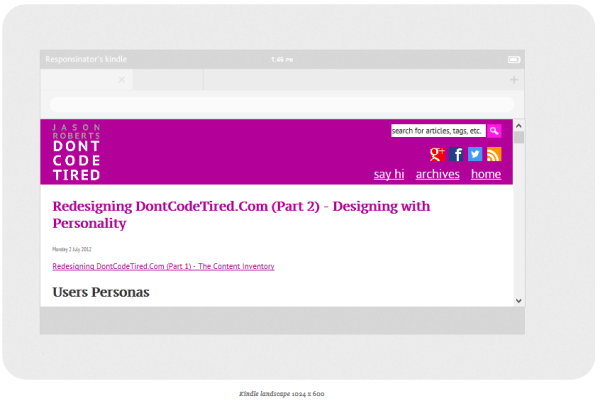This screenshot has width=600, height=406.
Task: Open the Part 2 article title link
Action: point(240,215)
